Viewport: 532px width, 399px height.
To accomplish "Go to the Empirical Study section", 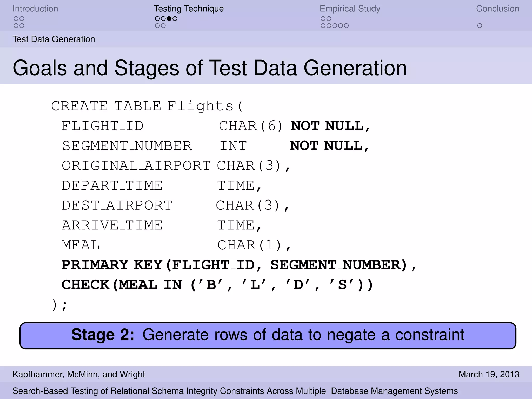I will point(350,9).
